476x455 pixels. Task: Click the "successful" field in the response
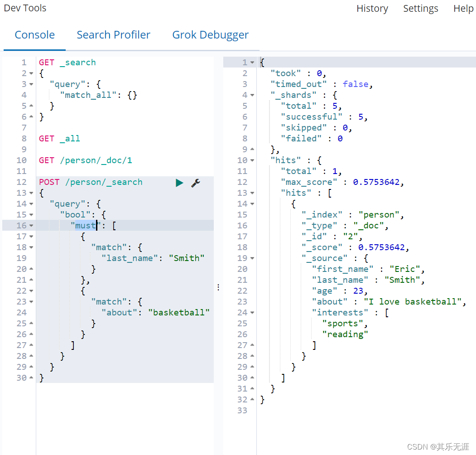point(312,117)
